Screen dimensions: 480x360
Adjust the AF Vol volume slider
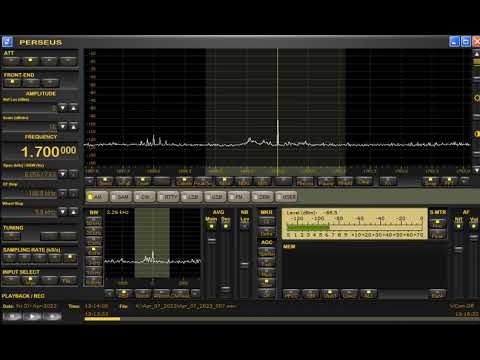click(474, 237)
